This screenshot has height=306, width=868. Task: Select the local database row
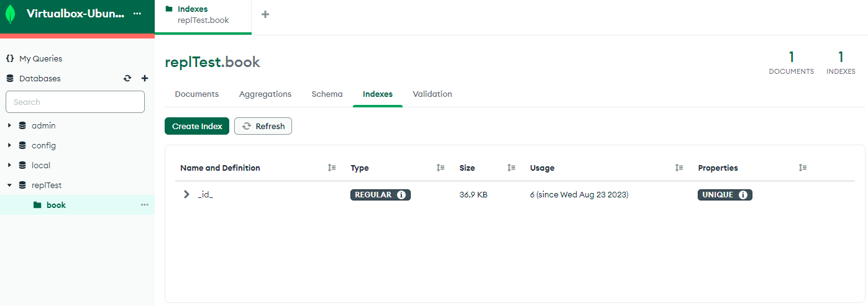click(x=77, y=165)
